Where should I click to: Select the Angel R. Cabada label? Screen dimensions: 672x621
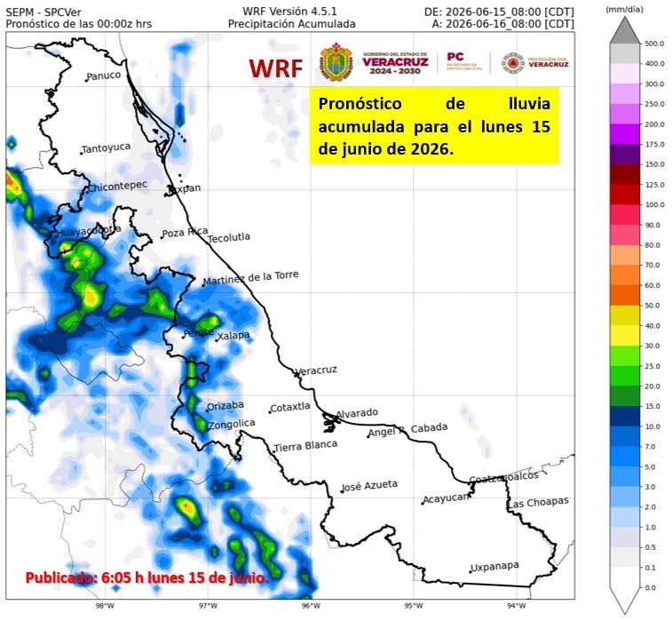407,430
